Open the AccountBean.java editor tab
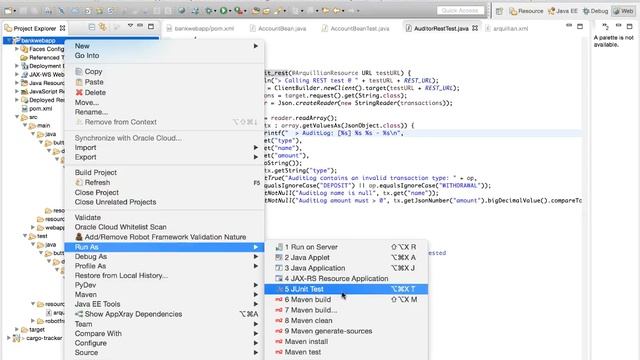Image resolution: width=640 pixels, height=360 pixels. (x=278, y=29)
